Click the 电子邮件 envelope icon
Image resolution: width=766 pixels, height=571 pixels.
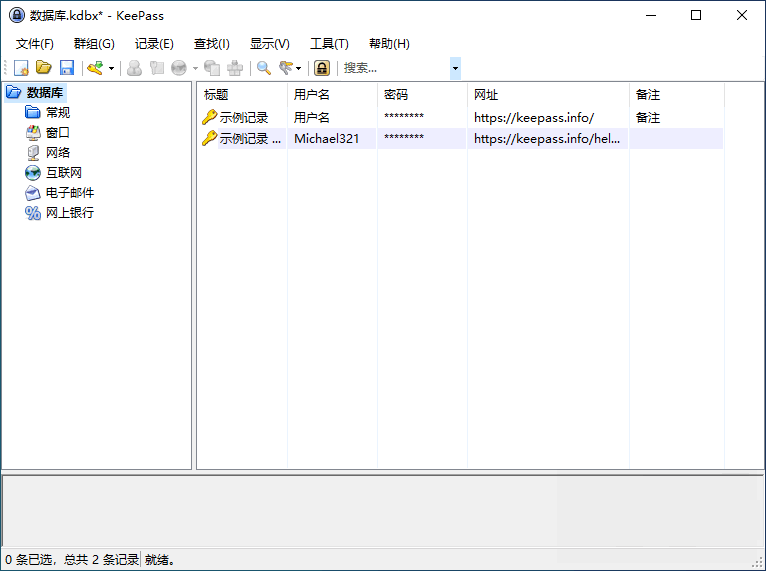tap(33, 193)
